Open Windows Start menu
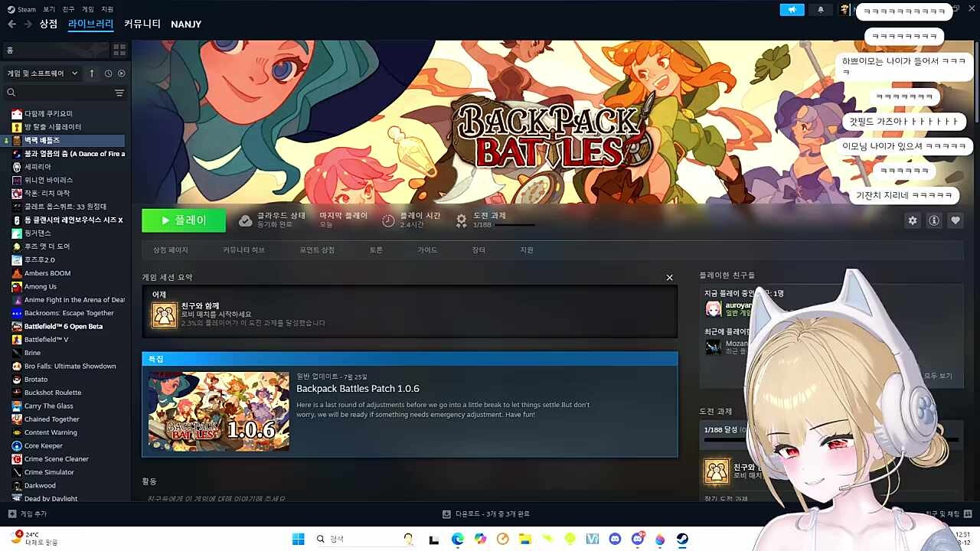This screenshot has height=551, width=980. (299, 539)
